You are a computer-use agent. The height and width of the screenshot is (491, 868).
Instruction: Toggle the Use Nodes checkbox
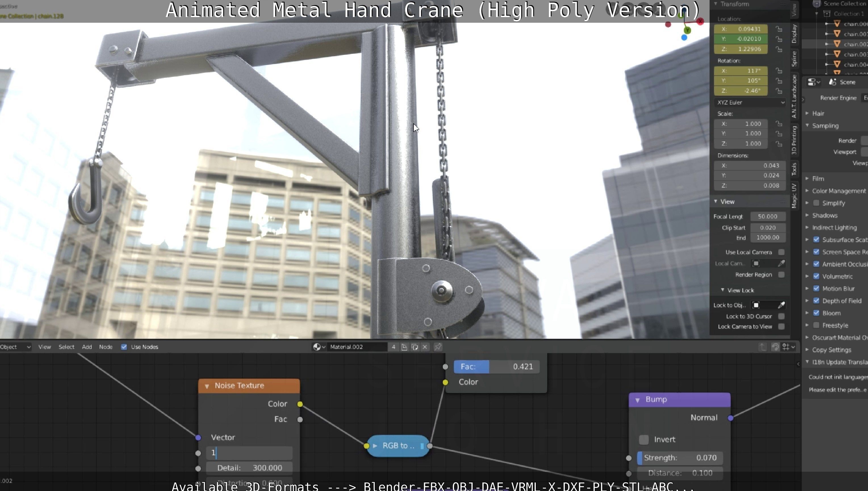tap(124, 347)
